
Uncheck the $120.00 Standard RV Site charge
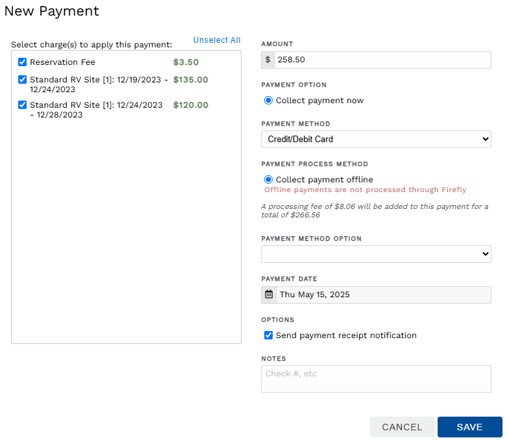[x=22, y=105]
